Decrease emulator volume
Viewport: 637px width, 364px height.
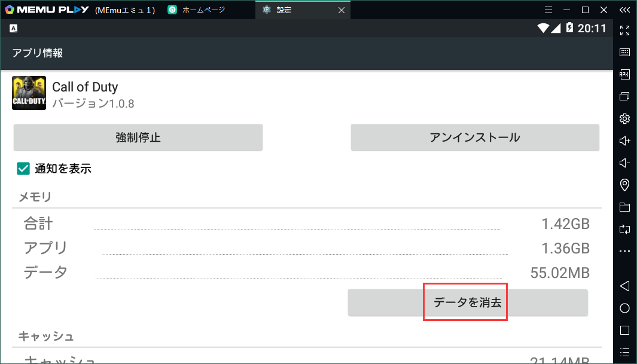(624, 162)
